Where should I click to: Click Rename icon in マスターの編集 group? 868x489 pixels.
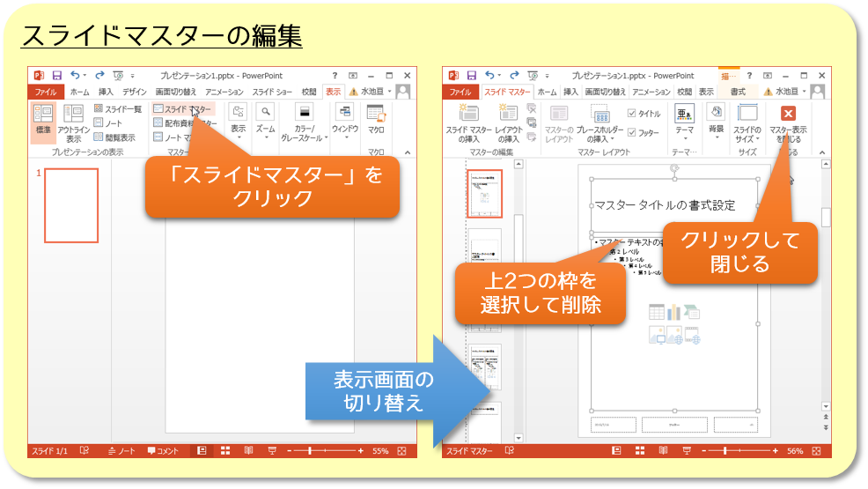click(532, 122)
